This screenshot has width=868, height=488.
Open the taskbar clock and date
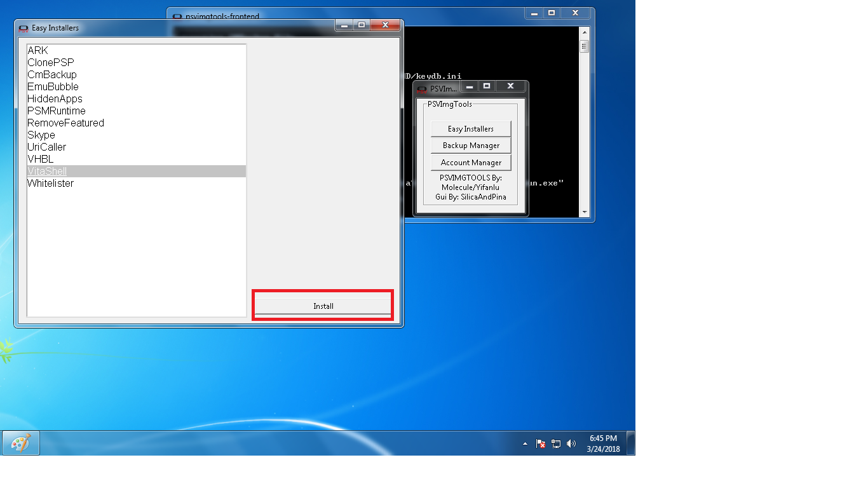tap(602, 443)
